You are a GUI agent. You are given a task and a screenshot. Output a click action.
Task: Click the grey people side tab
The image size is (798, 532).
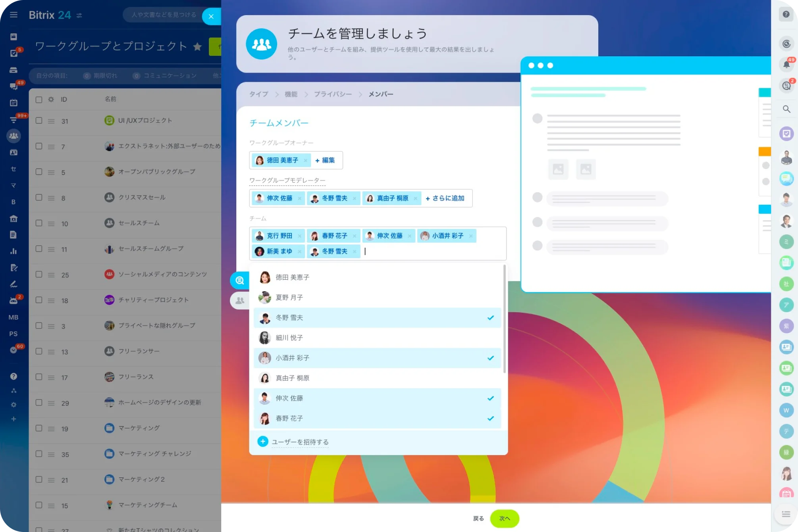coord(239,301)
